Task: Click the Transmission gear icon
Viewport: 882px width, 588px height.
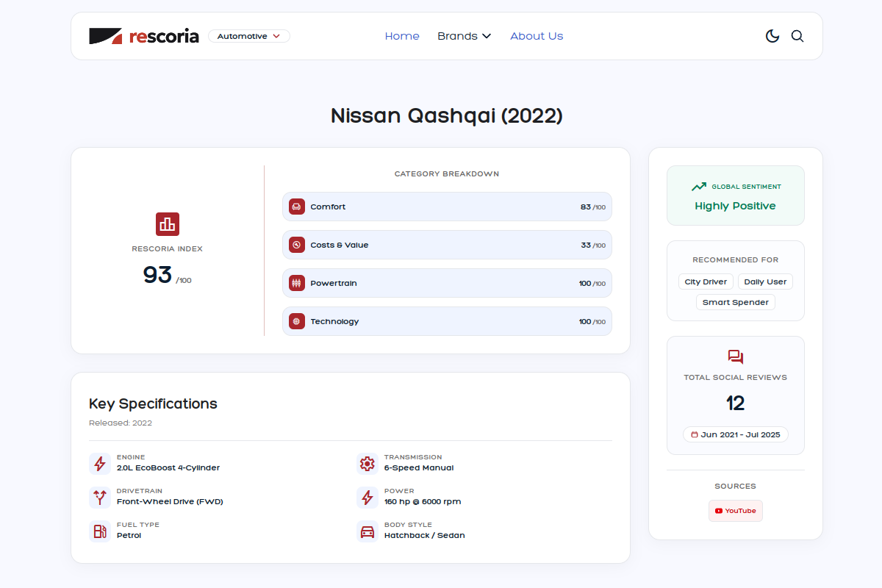Action: [367, 464]
